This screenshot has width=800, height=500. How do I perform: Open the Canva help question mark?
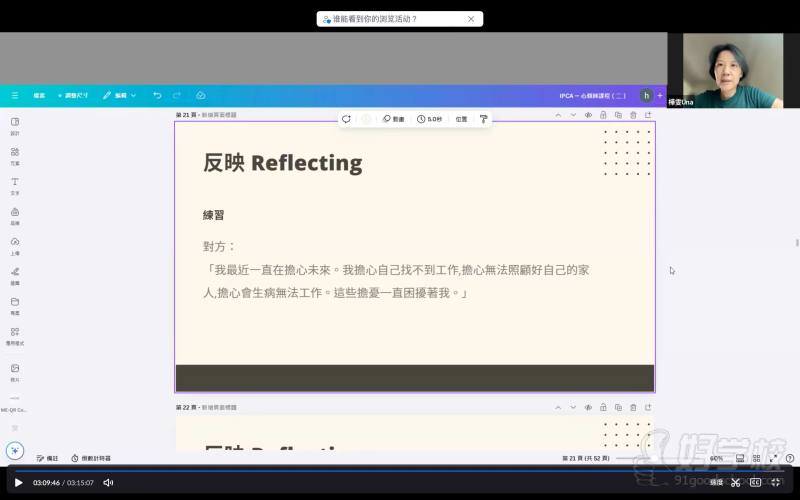(790, 458)
